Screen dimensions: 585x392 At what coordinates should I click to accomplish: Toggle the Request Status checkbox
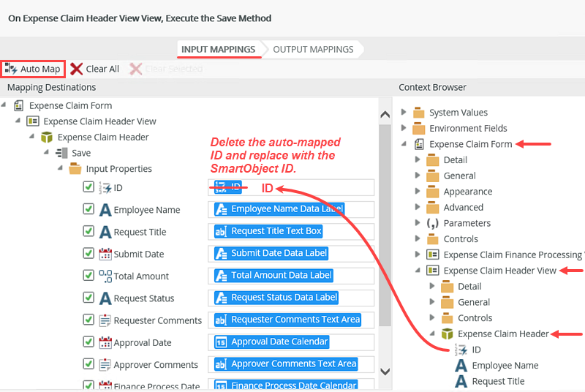click(88, 298)
